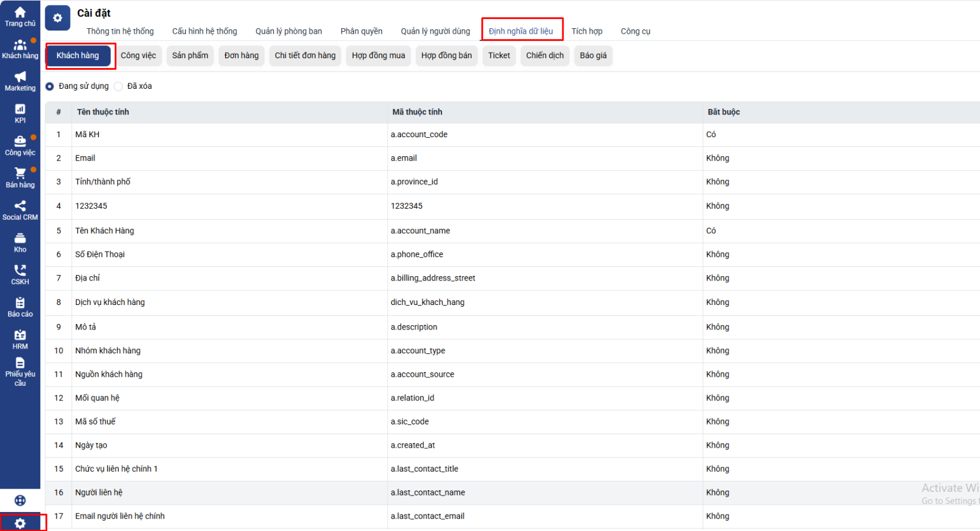This screenshot has height=531, width=980.
Task: Click the support lifebuoy icon
Action: point(20,500)
